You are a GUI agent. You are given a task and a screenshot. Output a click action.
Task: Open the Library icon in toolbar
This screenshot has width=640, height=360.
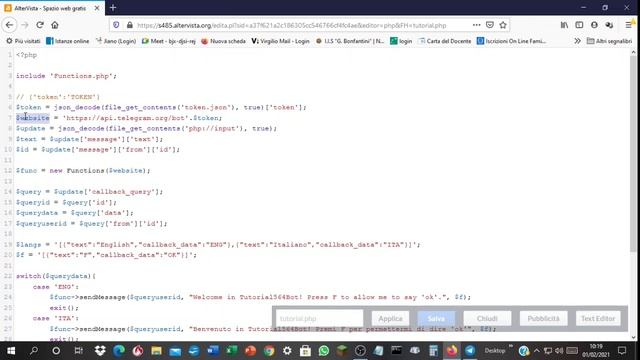click(x=564, y=25)
